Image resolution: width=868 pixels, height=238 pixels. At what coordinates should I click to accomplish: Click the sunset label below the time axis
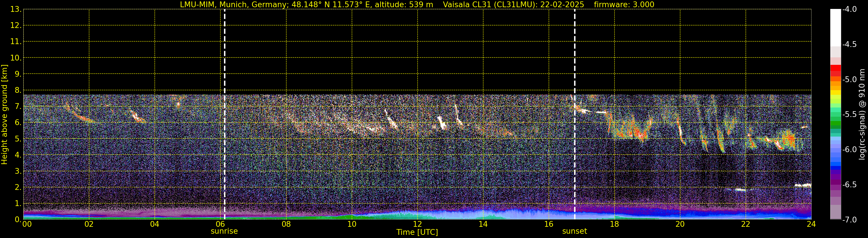click(x=574, y=231)
